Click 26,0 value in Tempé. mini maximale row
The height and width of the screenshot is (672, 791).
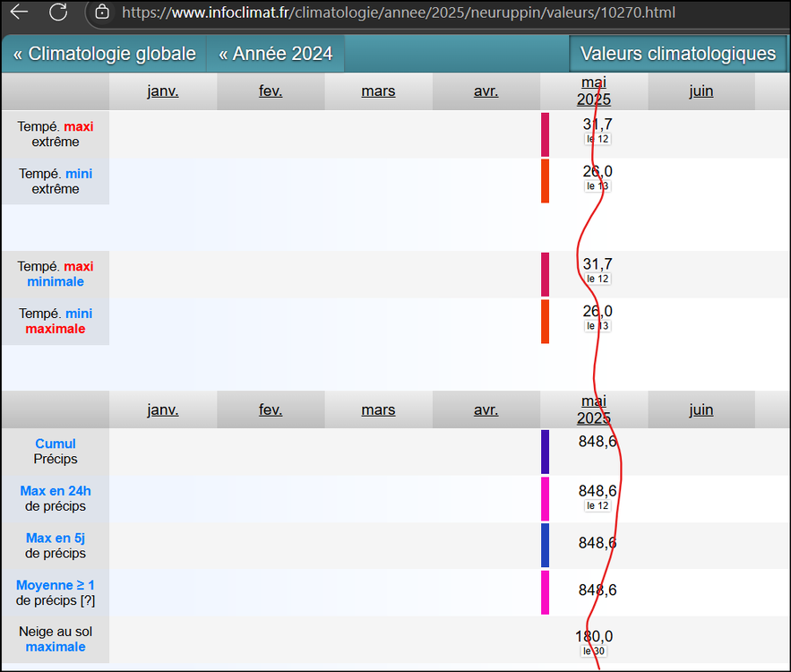(598, 311)
